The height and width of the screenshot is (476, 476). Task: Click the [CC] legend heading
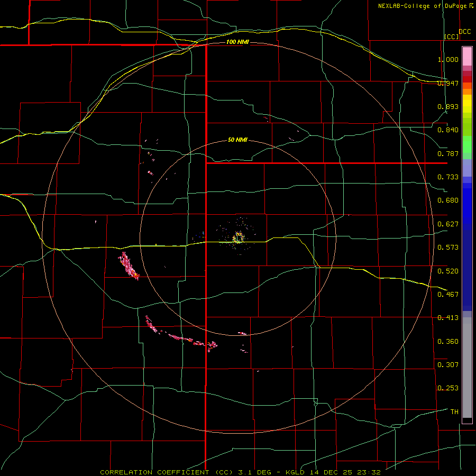[452, 36]
